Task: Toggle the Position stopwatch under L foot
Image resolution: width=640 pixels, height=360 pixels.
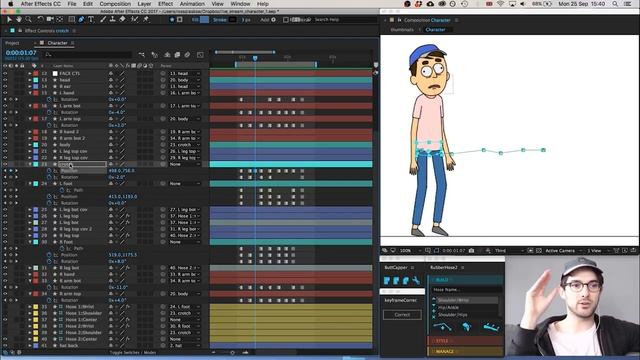Action: 49,196
